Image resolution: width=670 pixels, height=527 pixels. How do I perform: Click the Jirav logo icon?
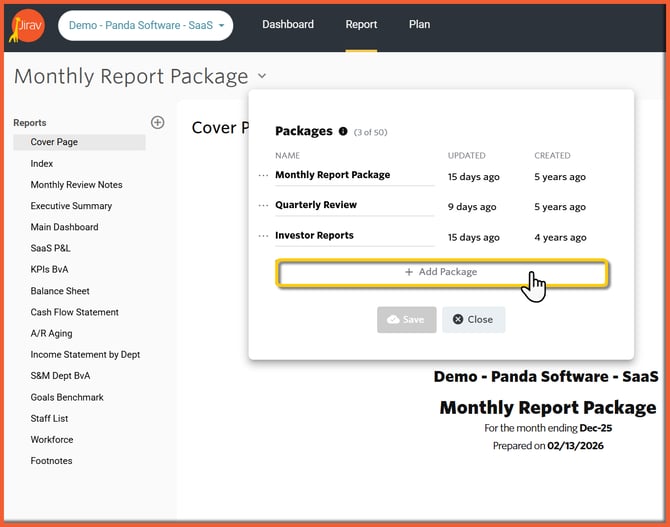28,25
